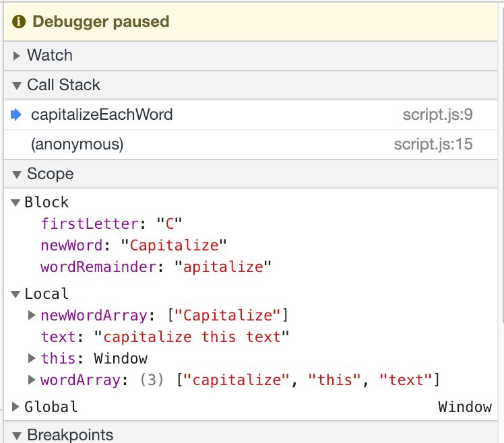Collapse the Call Stack section
The width and height of the screenshot is (504, 443).
pyautogui.click(x=17, y=86)
